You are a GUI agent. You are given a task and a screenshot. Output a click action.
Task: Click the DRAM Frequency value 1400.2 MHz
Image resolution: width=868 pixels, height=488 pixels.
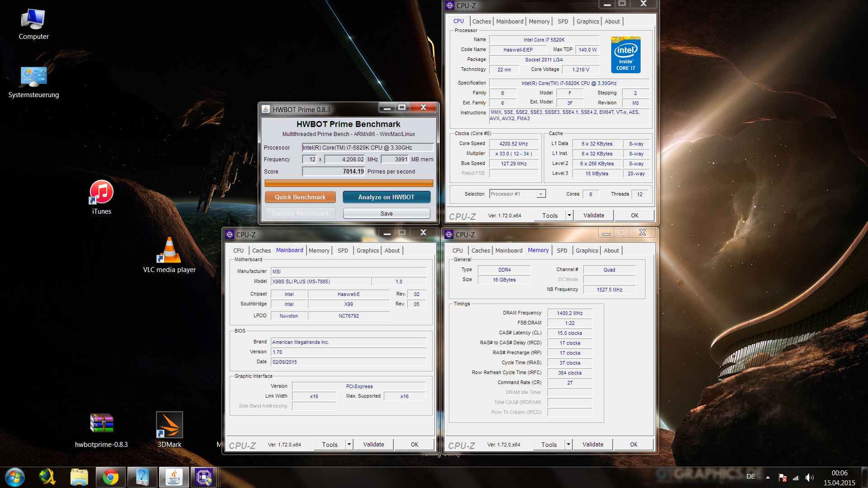click(x=570, y=313)
